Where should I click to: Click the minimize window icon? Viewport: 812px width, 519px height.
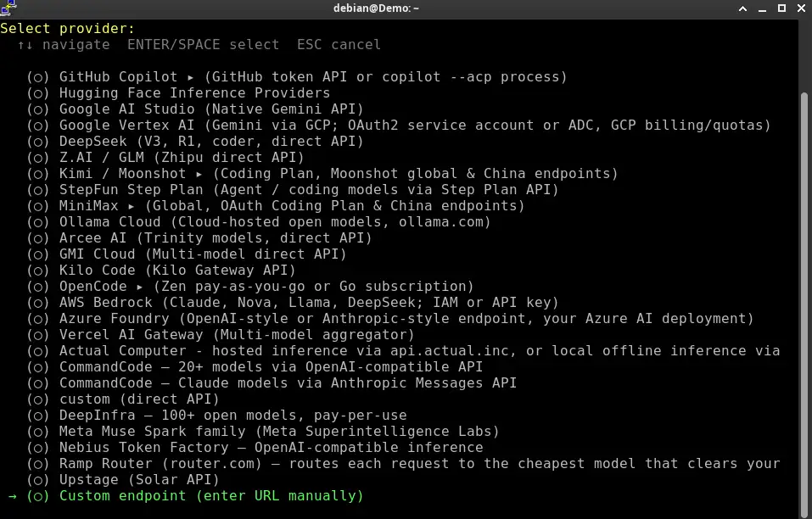pyautogui.click(x=762, y=8)
